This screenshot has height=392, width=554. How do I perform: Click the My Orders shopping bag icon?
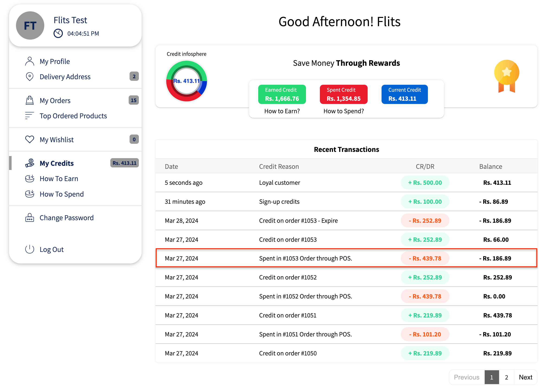(x=29, y=100)
